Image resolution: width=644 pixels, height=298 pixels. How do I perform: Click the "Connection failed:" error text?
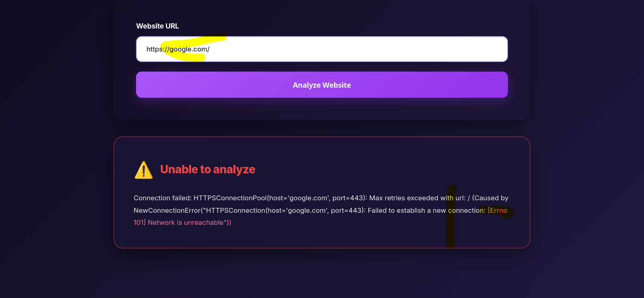163,198
